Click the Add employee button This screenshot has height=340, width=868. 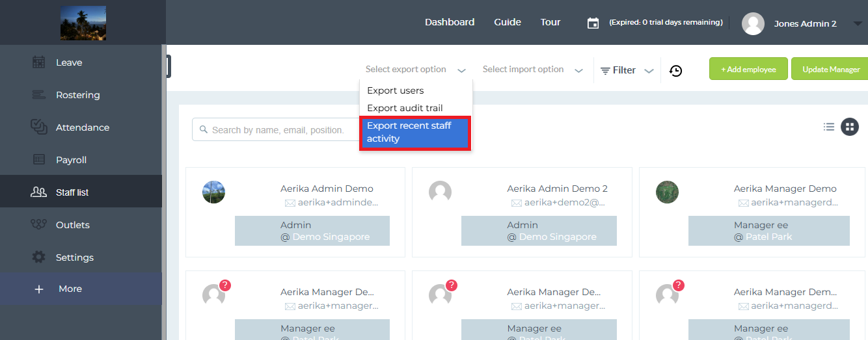click(x=748, y=69)
